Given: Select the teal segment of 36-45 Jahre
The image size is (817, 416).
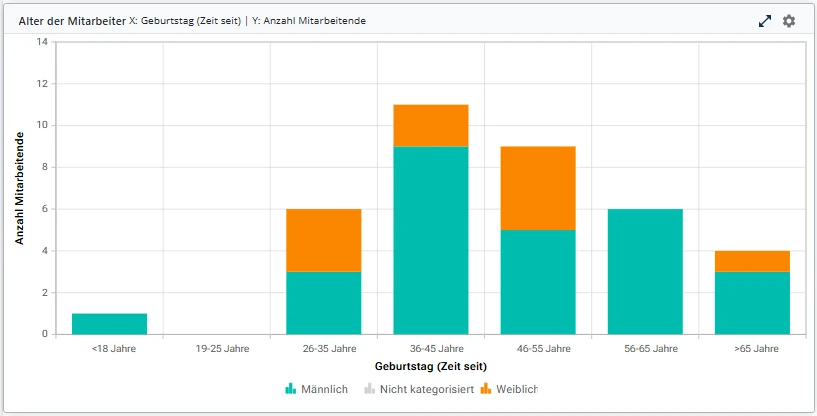Looking at the screenshot, I should tap(431, 240).
